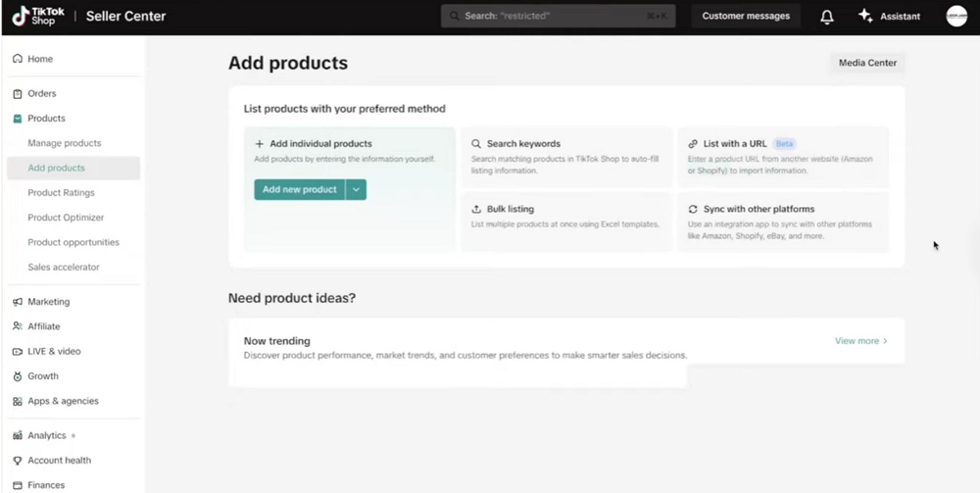Click the Products bag icon
This screenshot has width=980, height=493.
18,118
